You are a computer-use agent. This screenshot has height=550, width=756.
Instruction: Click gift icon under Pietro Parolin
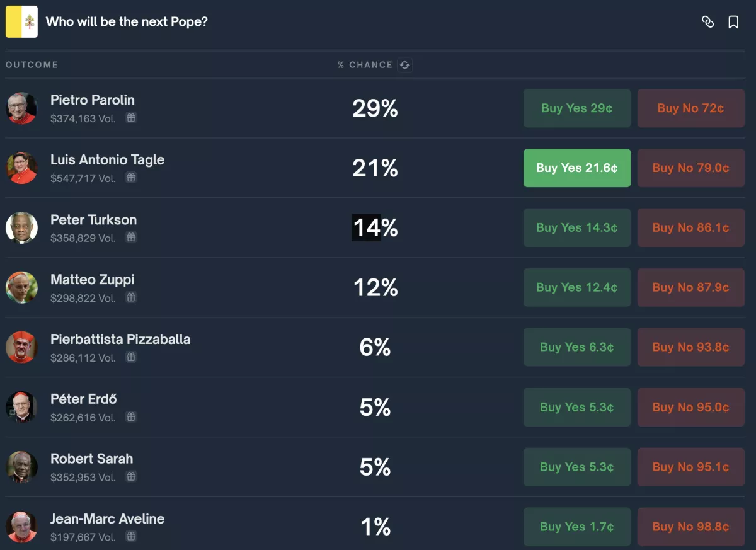tap(131, 118)
